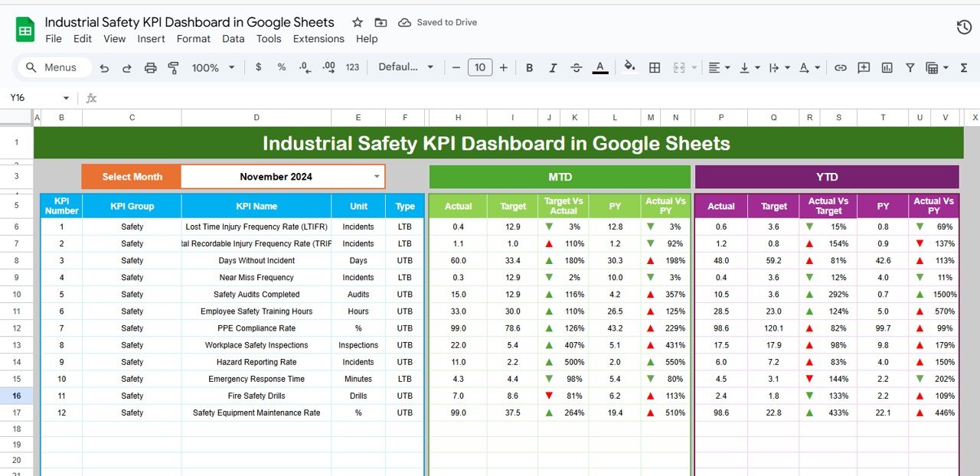Toggle italic formatting
The height and width of the screenshot is (476, 980).
(x=553, y=67)
